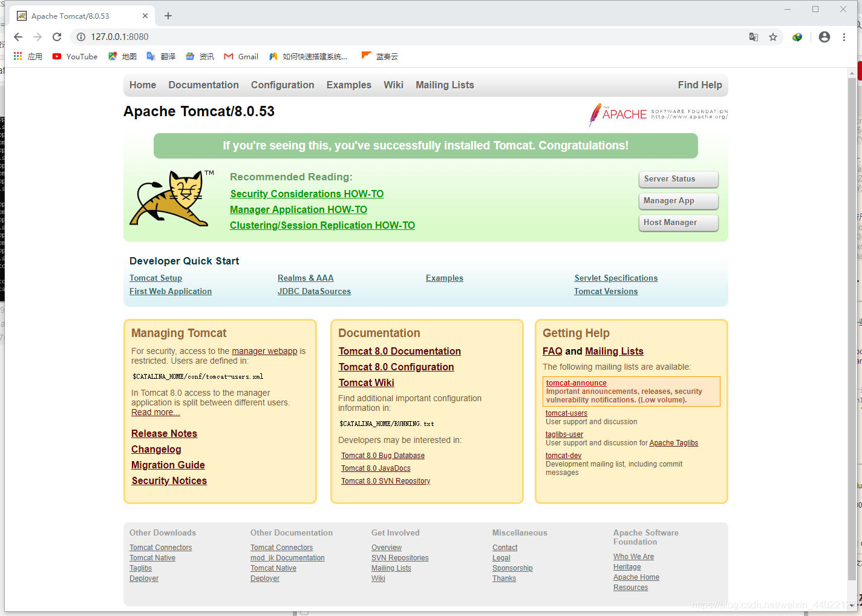This screenshot has height=616, width=862.
Task: Open the Tomcat Versions link
Action: click(606, 292)
